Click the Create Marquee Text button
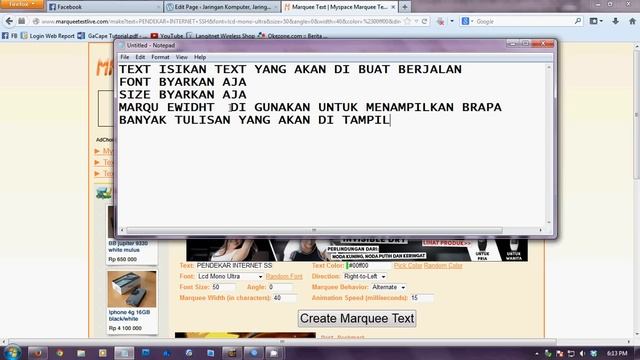640x360 pixels. (357, 318)
